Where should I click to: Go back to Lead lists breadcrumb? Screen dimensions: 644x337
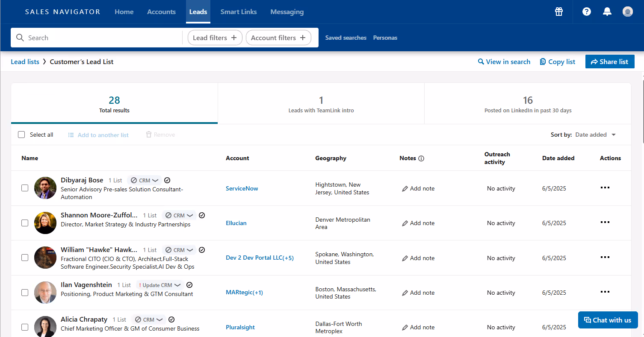click(x=25, y=62)
